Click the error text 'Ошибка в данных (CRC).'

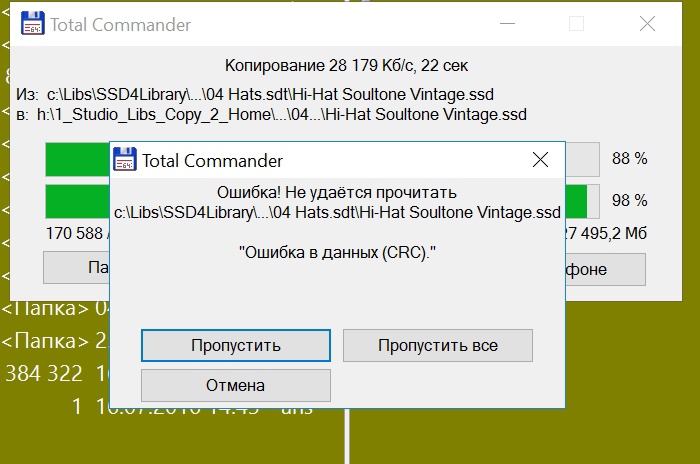tap(337, 253)
